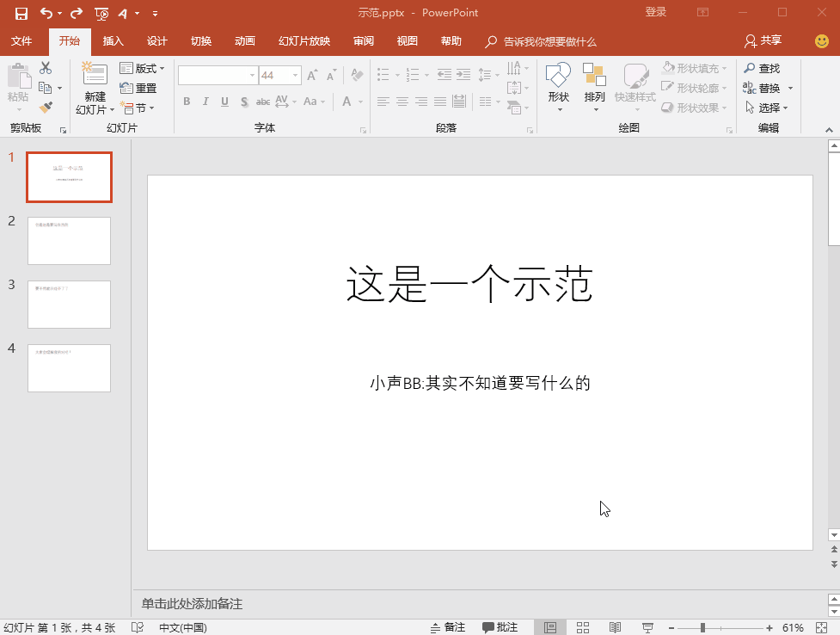Switch to the 动画 animations tab

coord(245,41)
